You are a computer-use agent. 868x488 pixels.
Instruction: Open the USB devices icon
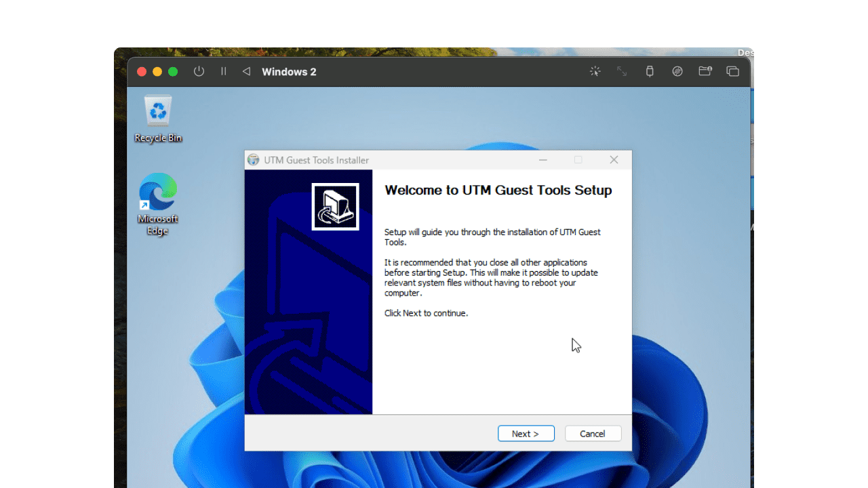[x=650, y=71]
